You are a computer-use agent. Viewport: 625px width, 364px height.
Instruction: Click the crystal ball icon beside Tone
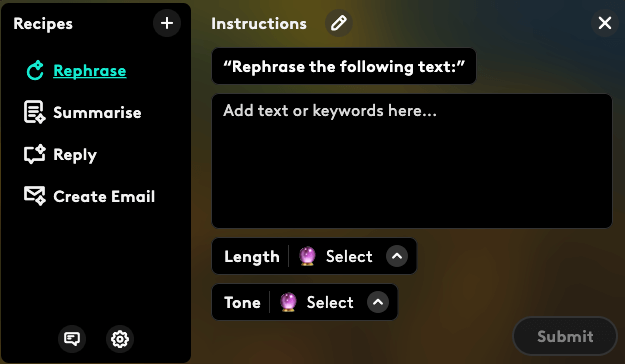point(288,302)
